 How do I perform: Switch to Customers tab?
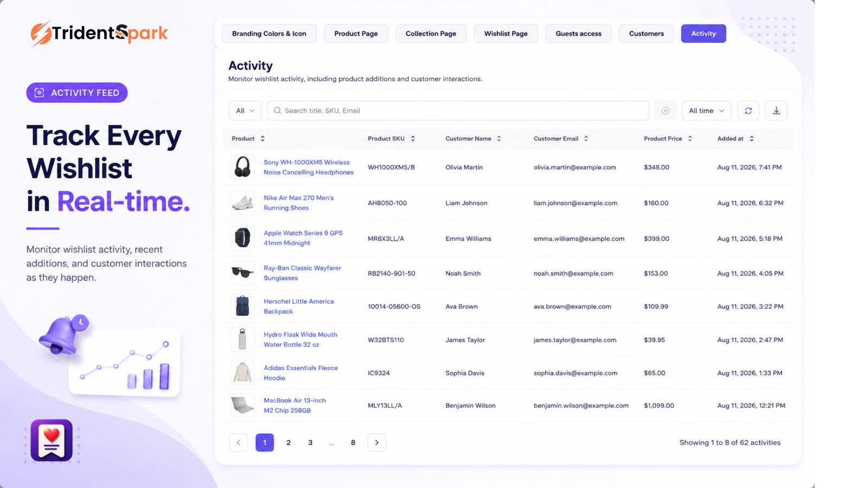[x=646, y=34]
